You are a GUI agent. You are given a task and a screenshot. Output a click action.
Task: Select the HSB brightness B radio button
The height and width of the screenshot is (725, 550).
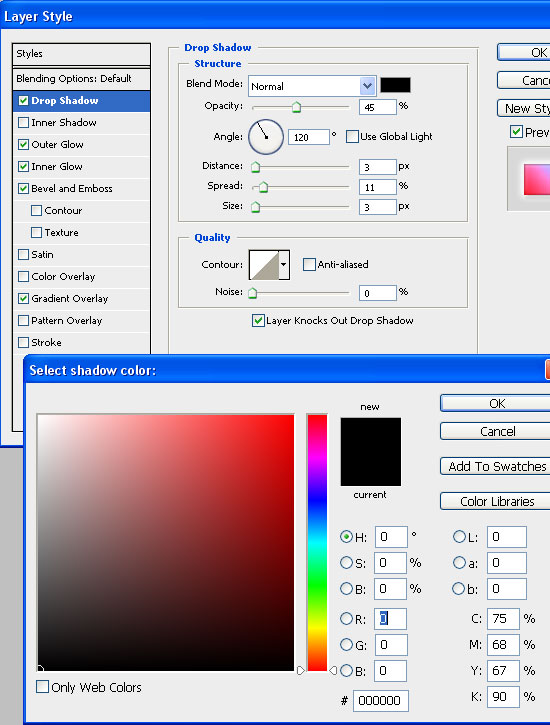point(346,589)
